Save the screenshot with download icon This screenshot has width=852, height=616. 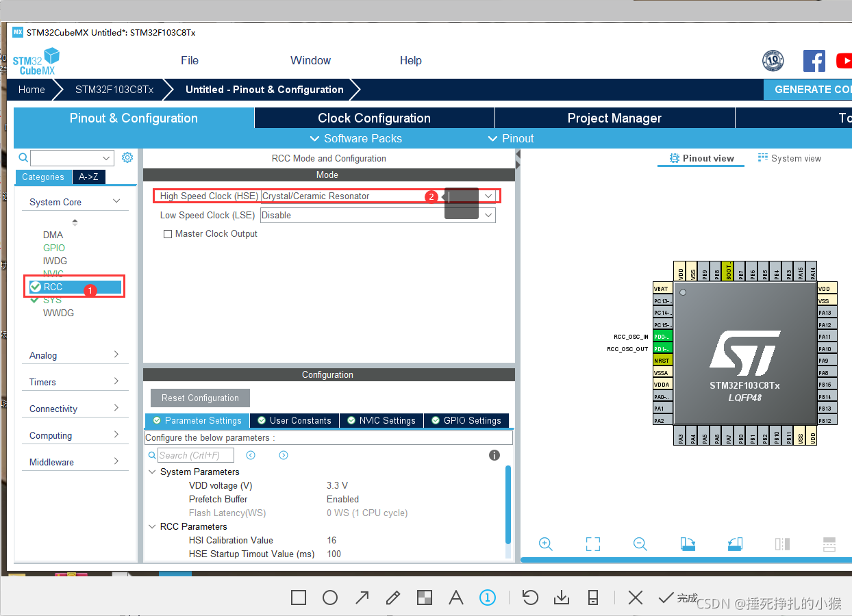pos(562,598)
